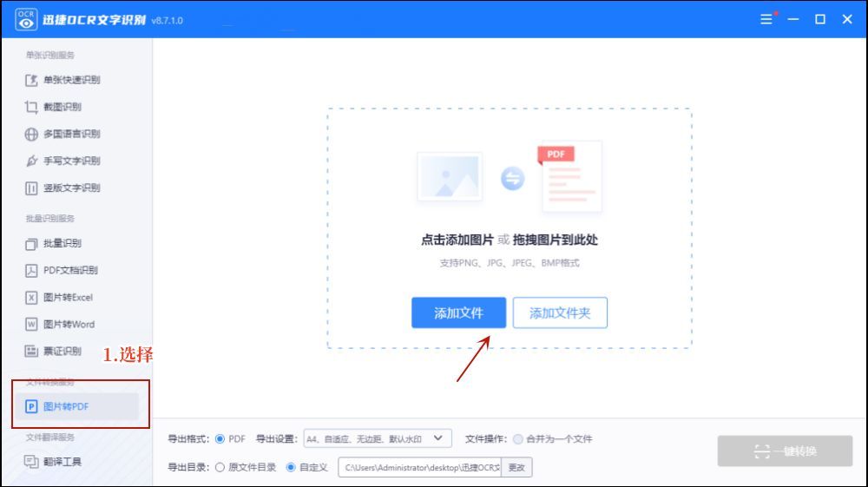Click the image placeholder thumbnail in drop zone

[x=450, y=176]
